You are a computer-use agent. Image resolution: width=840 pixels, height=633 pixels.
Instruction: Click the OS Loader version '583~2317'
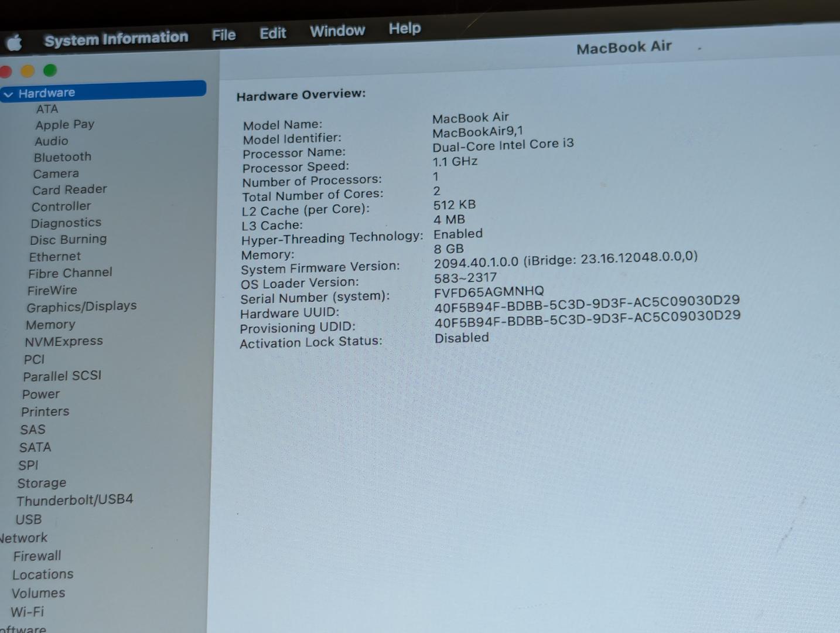coord(466,277)
